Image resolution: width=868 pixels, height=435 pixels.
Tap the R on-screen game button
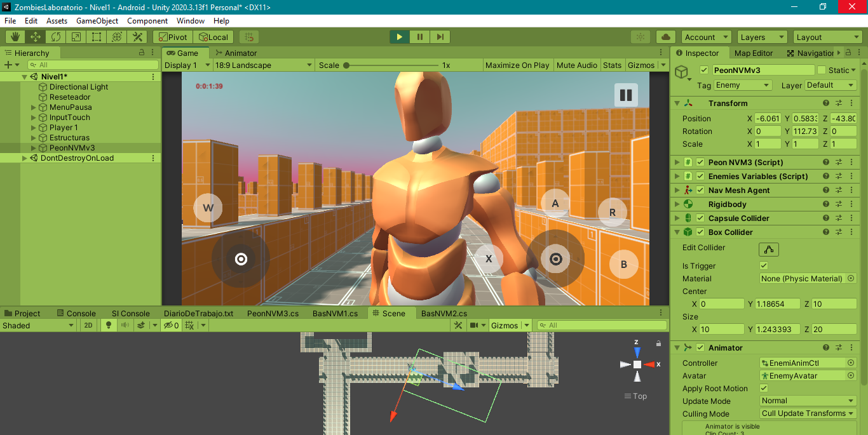(613, 212)
